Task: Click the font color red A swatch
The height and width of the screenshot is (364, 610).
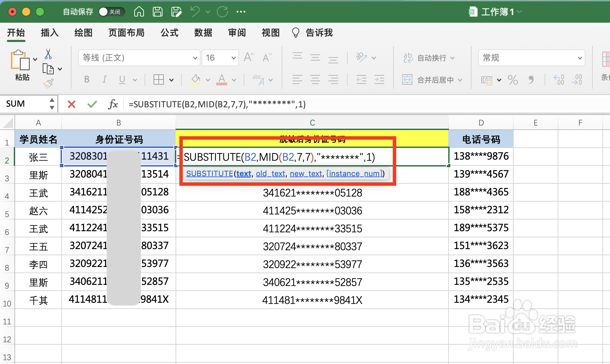Action: tap(222, 80)
